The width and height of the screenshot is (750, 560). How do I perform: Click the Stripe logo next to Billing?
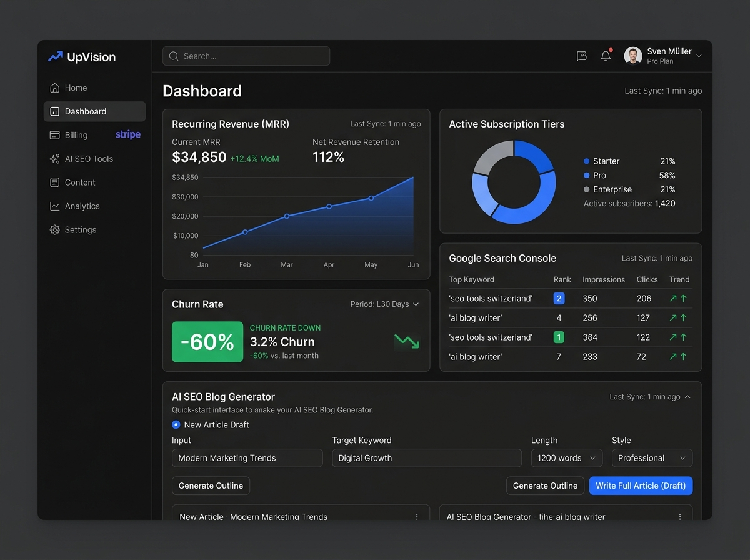click(128, 134)
